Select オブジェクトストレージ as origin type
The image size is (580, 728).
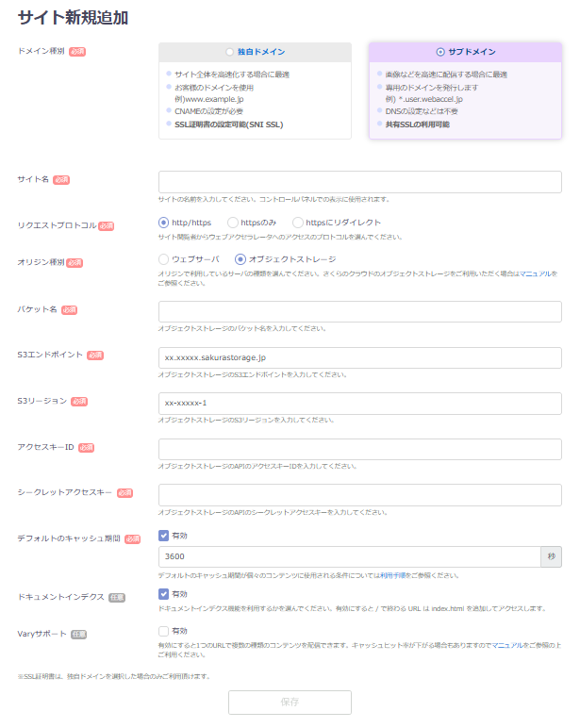(x=240, y=258)
